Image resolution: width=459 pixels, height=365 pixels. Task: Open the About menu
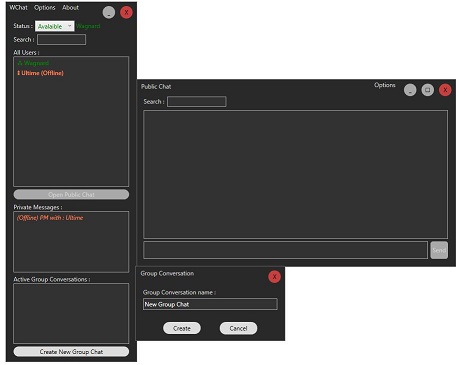pos(70,7)
